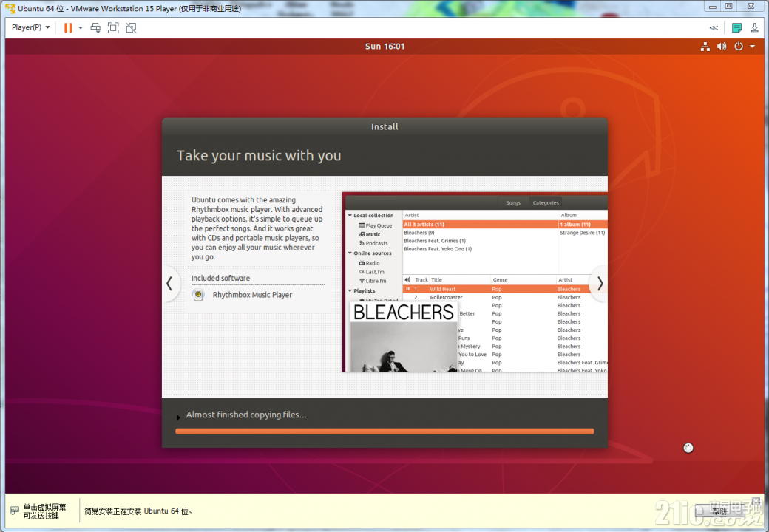Click the Take your music with you heading

pyautogui.click(x=259, y=156)
